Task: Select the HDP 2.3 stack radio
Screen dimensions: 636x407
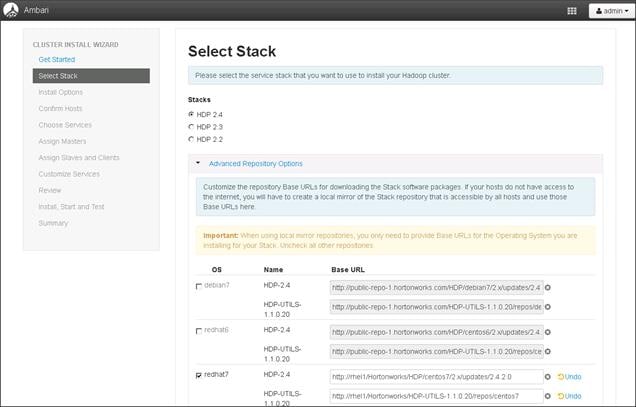Action: point(191,127)
